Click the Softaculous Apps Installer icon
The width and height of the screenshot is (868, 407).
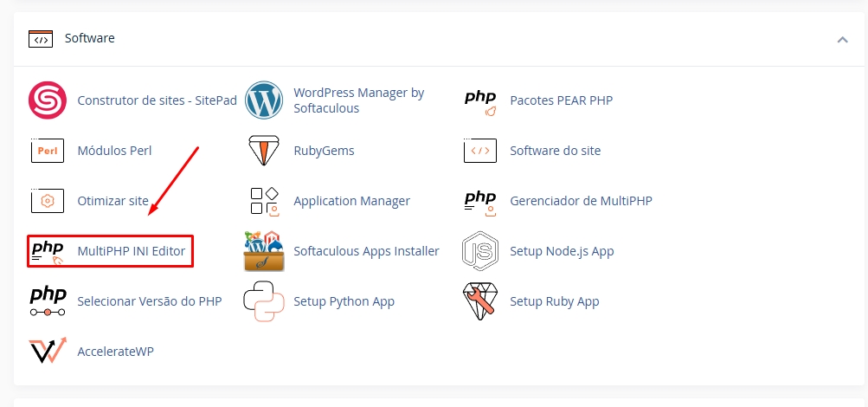[264, 251]
